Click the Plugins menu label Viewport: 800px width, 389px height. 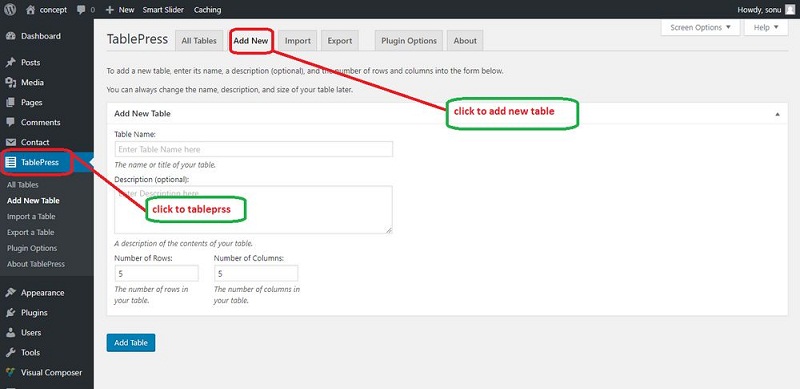[34, 312]
